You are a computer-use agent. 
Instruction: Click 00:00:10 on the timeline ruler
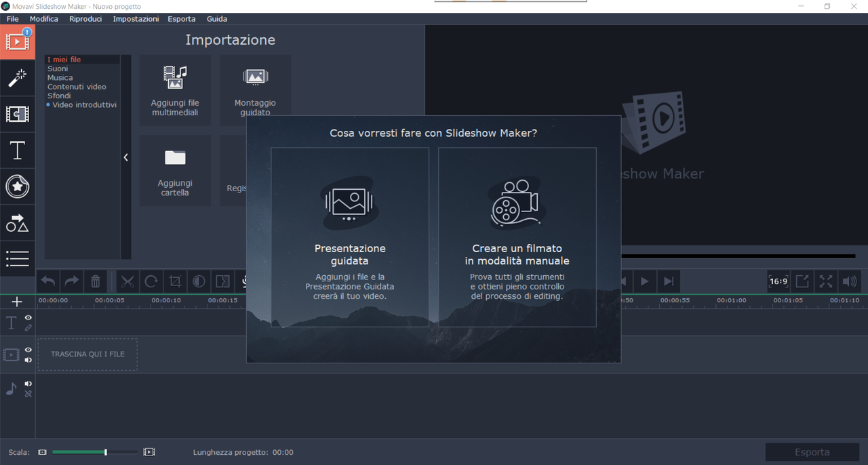[x=166, y=300]
